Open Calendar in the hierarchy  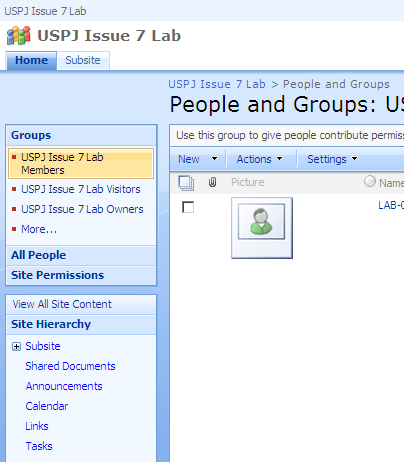(47, 406)
